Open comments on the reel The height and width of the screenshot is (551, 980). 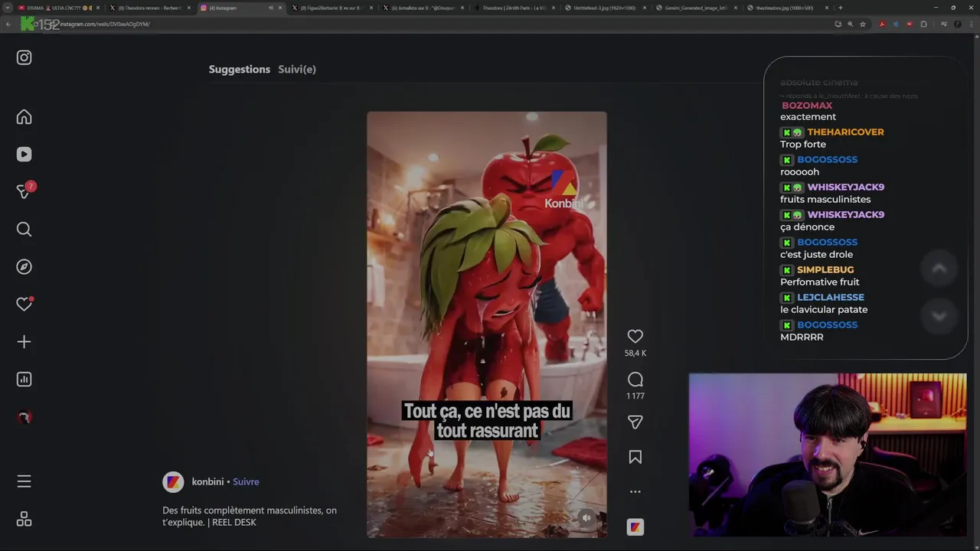coord(635,380)
